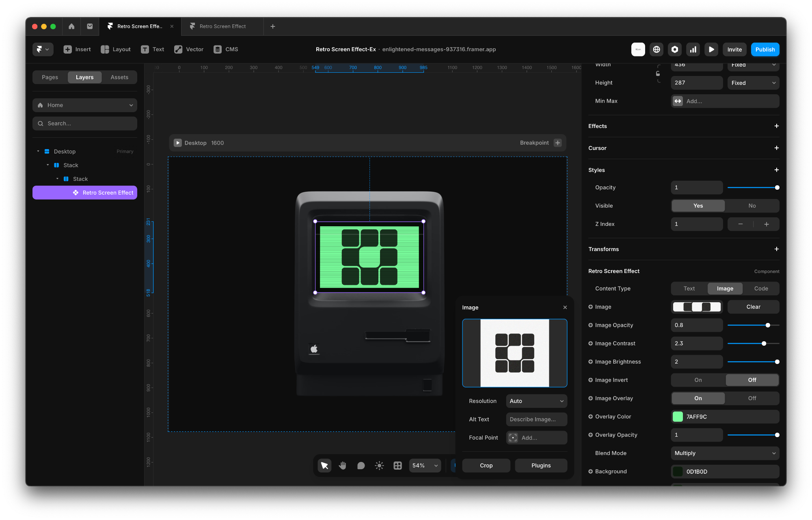Select the hand pan tool
812x520 pixels.
[x=342, y=466]
